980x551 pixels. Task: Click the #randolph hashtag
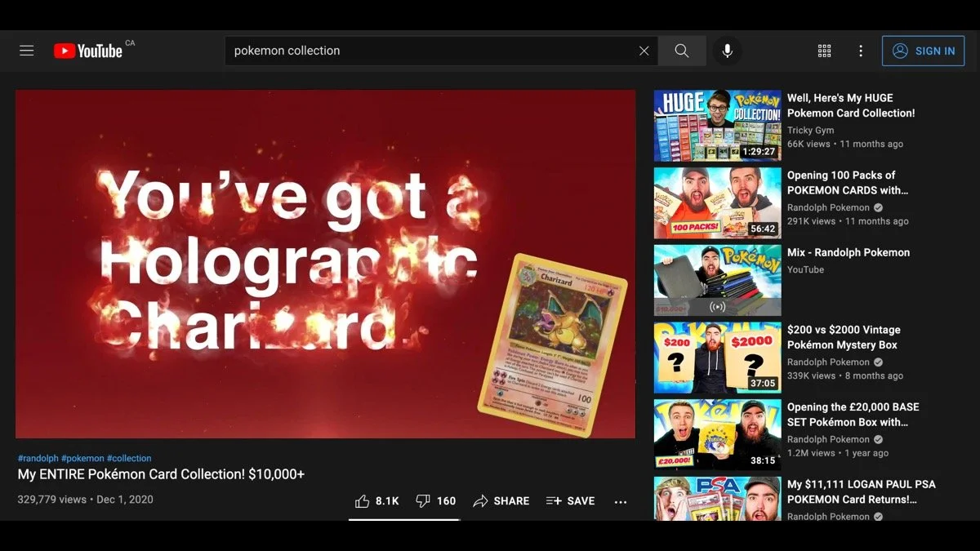click(x=38, y=459)
